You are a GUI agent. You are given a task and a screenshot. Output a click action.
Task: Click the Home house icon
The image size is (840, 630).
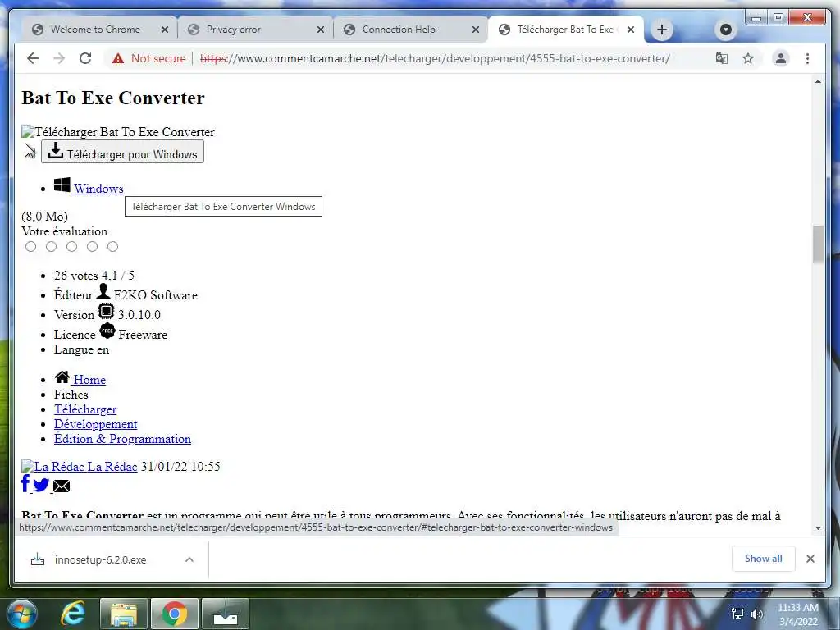62,377
